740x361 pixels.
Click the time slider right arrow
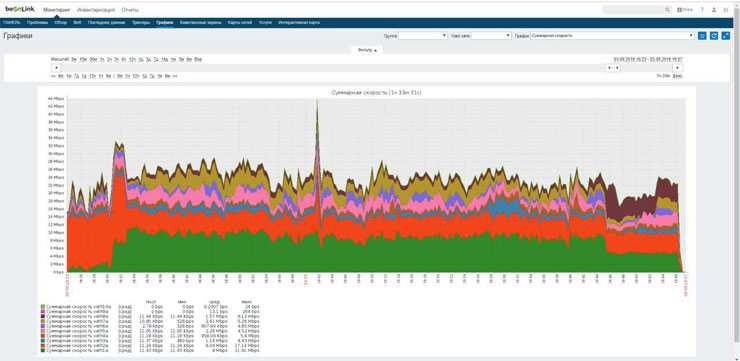pyautogui.click(x=678, y=68)
